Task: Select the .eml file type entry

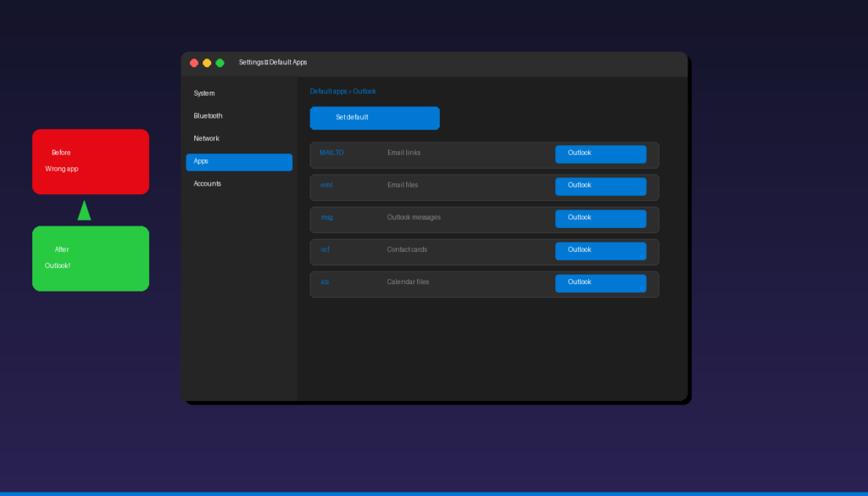Action: [326, 185]
